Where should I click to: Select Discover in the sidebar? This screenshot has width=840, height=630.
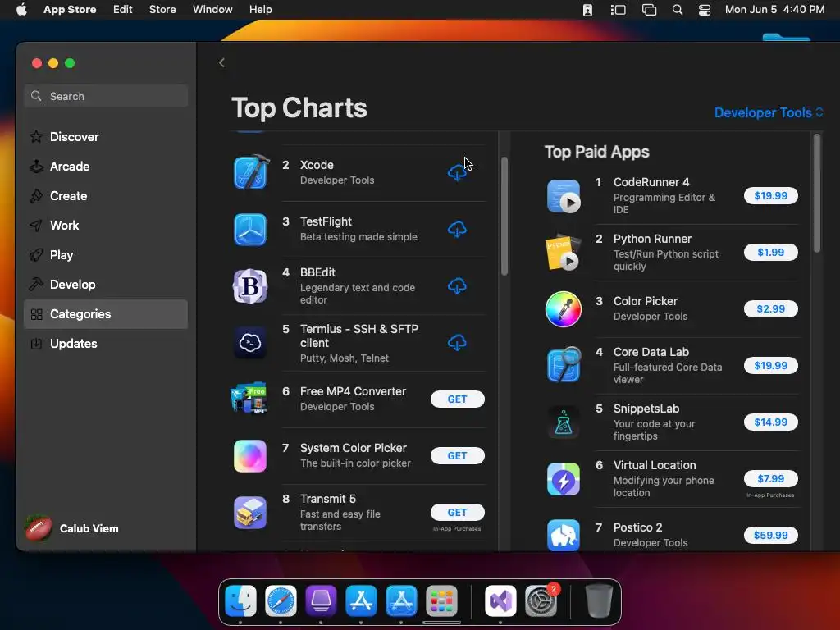click(106, 137)
